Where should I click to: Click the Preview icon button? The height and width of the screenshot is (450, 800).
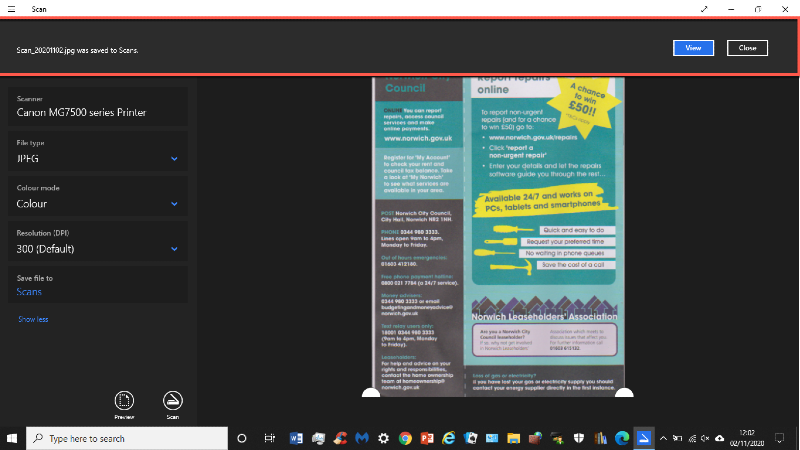[124, 405]
